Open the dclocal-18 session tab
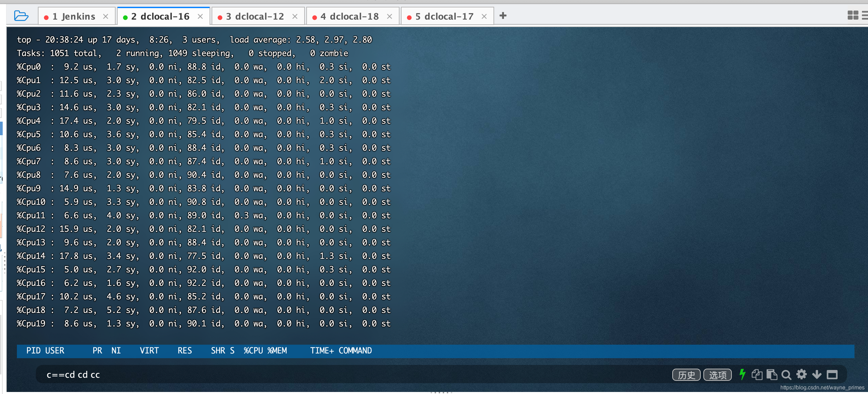This screenshot has height=394, width=868. coord(350,17)
